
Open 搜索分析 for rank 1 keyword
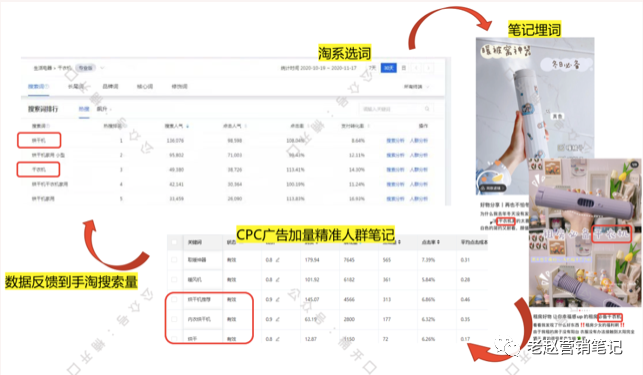[x=395, y=140]
